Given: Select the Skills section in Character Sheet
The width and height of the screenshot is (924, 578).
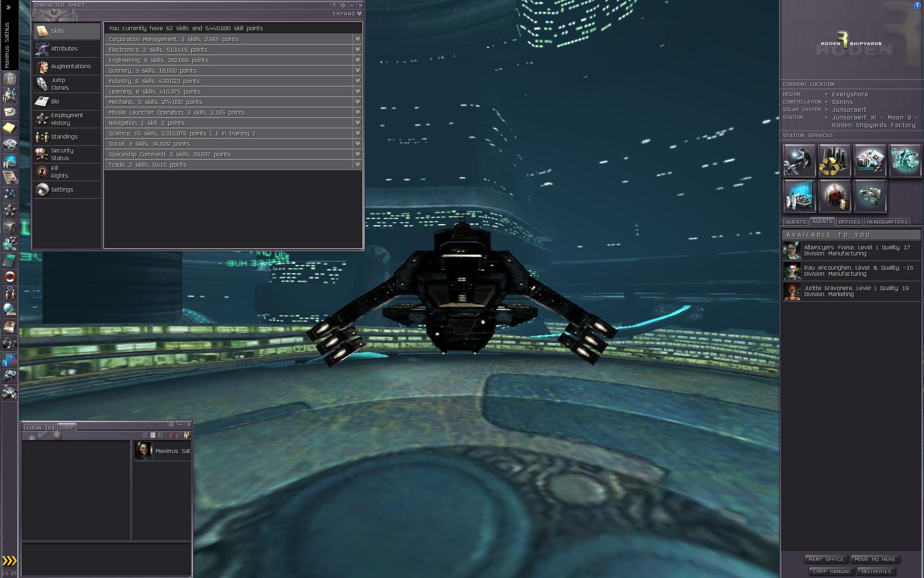Looking at the screenshot, I should click(67, 31).
